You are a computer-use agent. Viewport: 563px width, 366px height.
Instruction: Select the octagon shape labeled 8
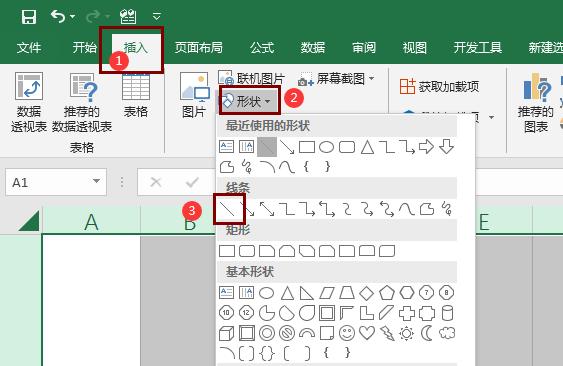pos(446,293)
